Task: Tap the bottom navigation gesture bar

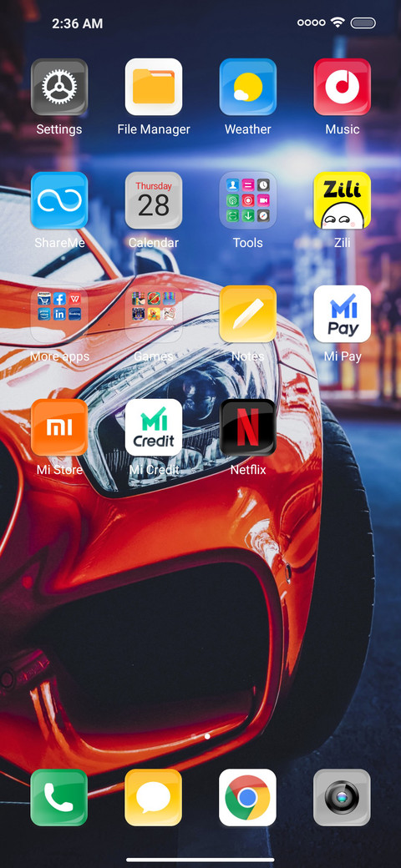Action: click(200, 860)
